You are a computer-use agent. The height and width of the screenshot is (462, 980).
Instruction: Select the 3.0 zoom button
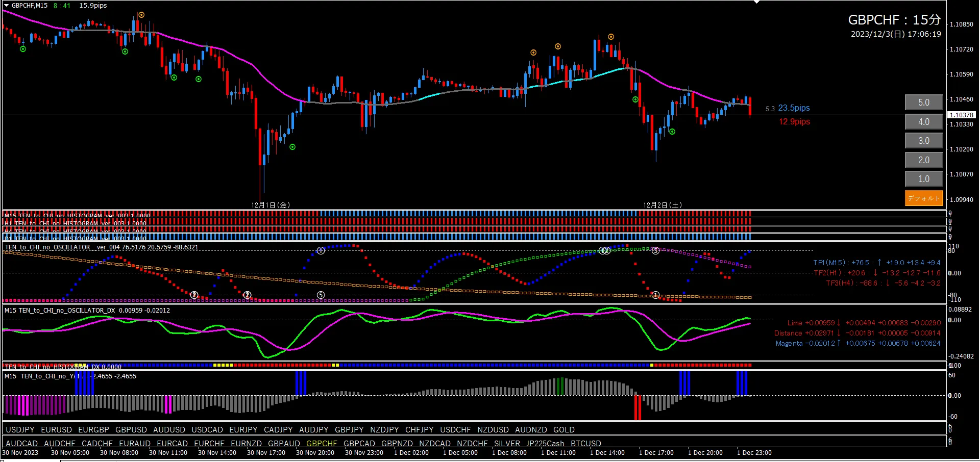(924, 141)
